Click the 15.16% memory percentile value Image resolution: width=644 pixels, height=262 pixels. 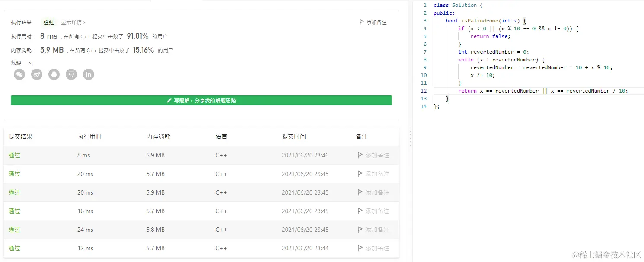click(143, 50)
